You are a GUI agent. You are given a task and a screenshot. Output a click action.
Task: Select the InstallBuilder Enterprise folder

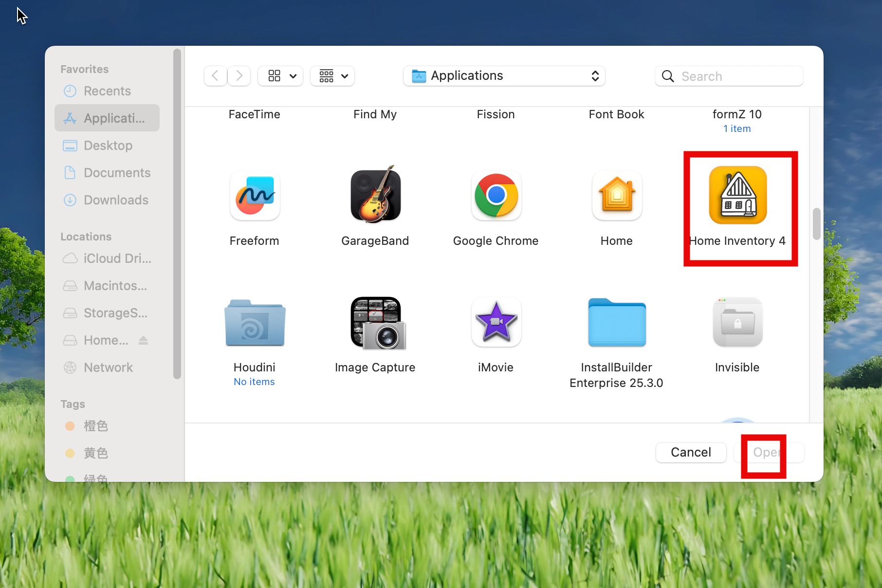coord(617,322)
